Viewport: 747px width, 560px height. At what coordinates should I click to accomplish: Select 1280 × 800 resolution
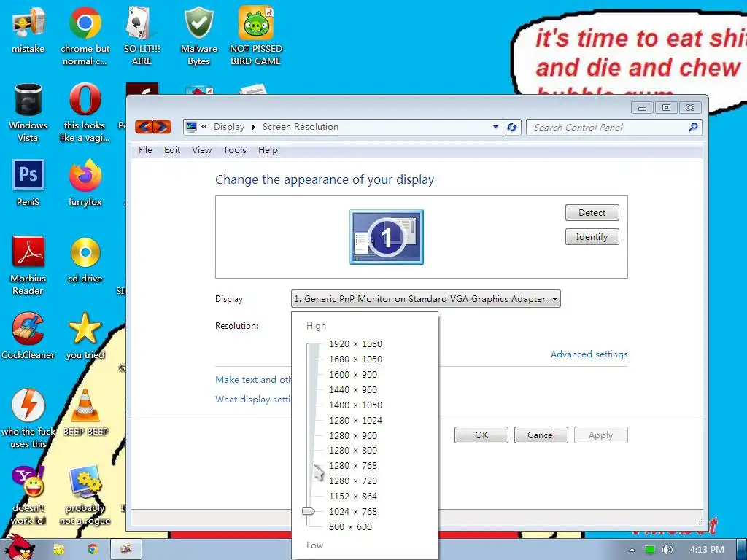352,450
